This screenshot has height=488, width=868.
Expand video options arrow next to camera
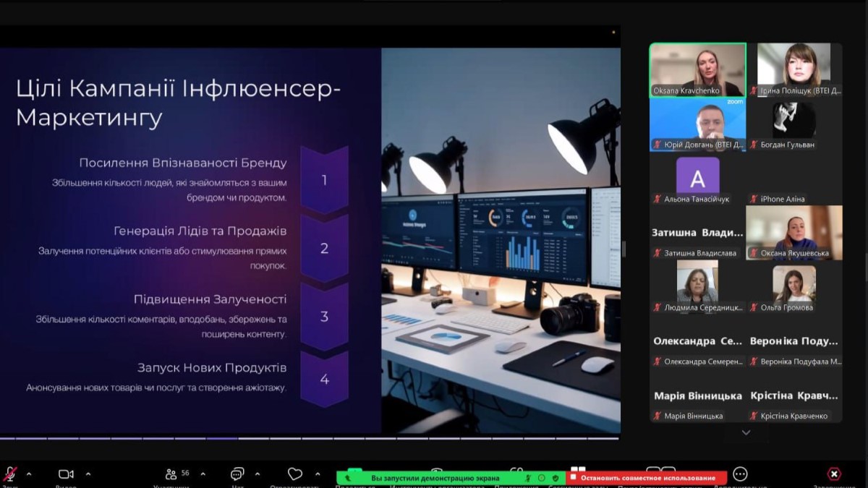click(x=88, y=474)
